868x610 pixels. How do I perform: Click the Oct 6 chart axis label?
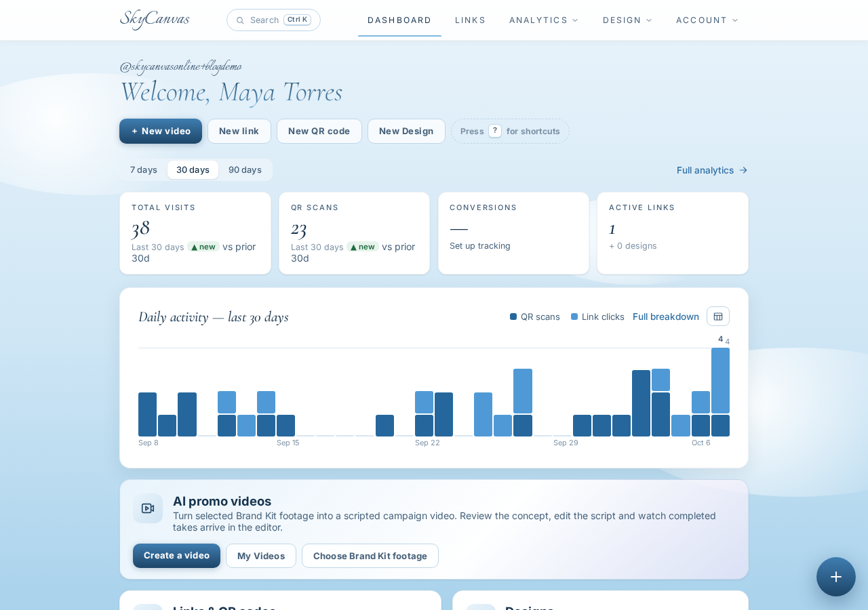point(701,443)
